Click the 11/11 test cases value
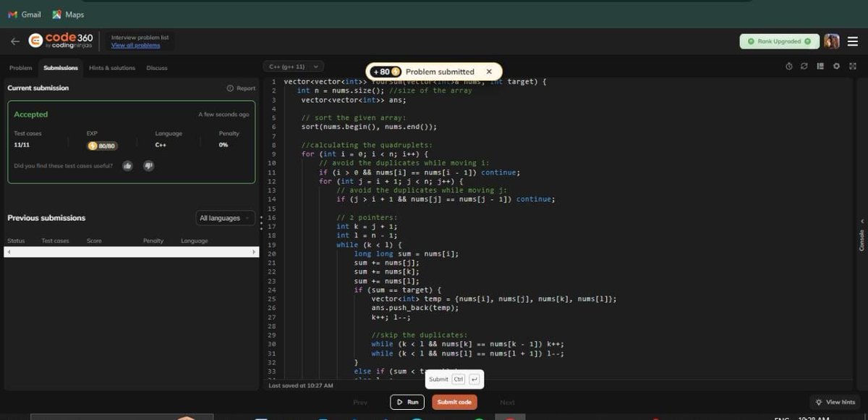The image size is (868, 420). pyautogui.click(x=22, y=145)
